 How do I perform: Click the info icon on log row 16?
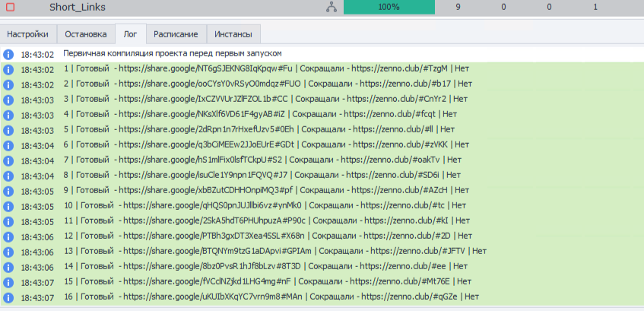[8, 297]
